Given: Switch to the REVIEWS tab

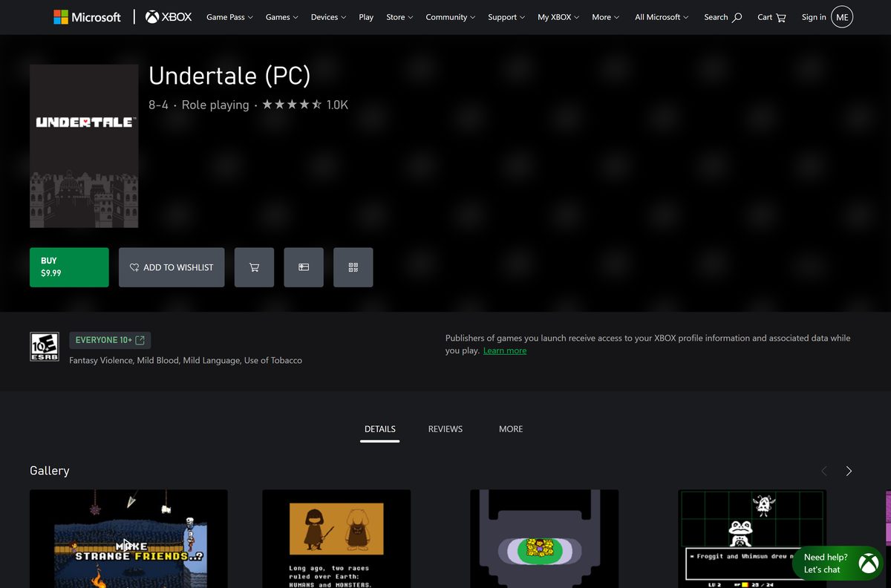Looking at the screenshot, I should coord(446,429).
